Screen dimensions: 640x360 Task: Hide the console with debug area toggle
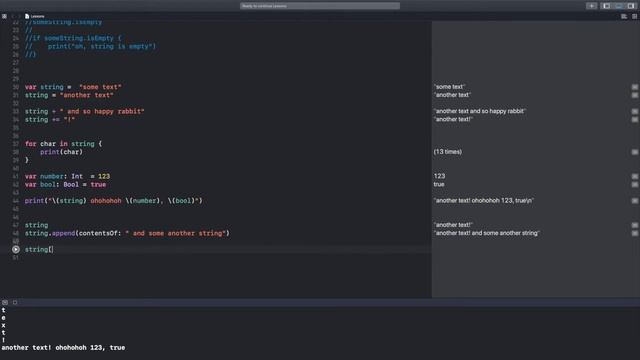pyautogui.click(x=5, y=302)
